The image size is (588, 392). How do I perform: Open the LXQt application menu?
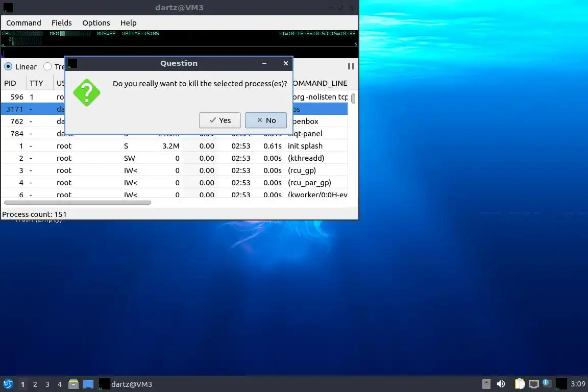(x=8, y=384)
